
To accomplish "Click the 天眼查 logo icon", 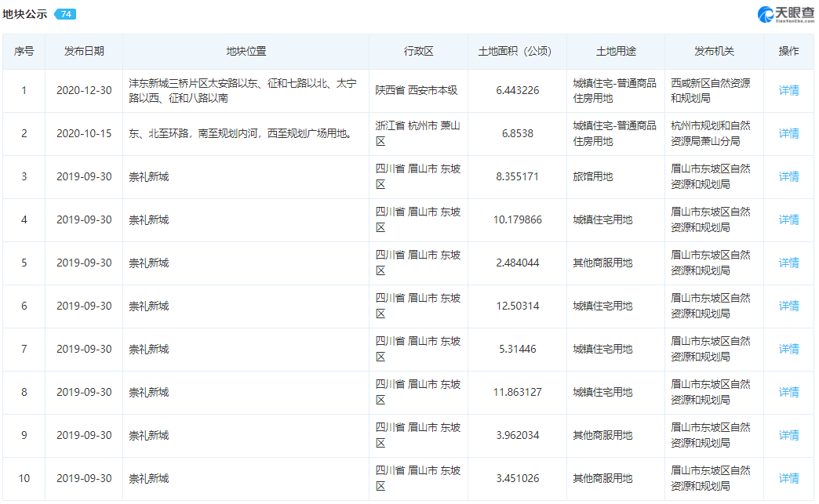I will 766,14.
